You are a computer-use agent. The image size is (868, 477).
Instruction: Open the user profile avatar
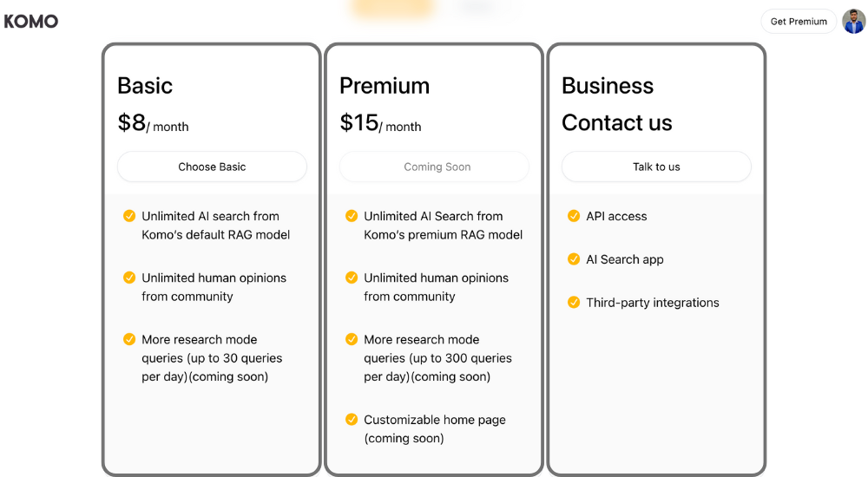tap(853, 22)
